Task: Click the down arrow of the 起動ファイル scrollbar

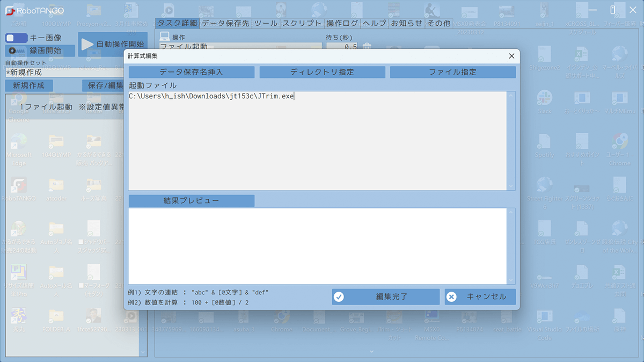Action: tap(510, 186)
